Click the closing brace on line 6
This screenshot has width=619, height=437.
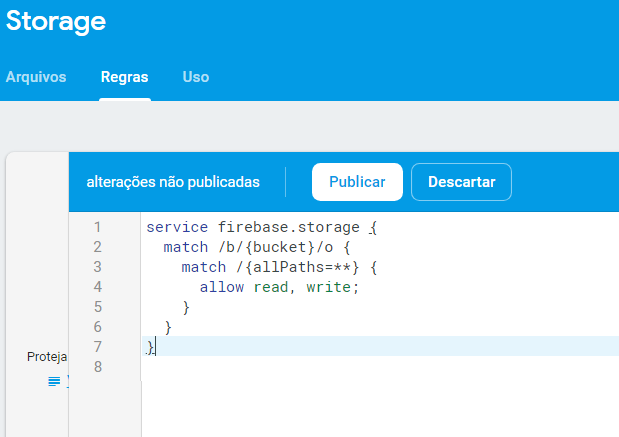168,327
